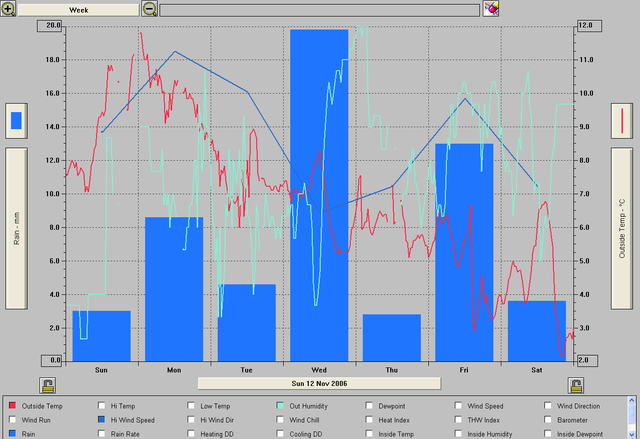The image size is (640, 439).
Task: Enable the Barometer checkbox
Action: 549,421
